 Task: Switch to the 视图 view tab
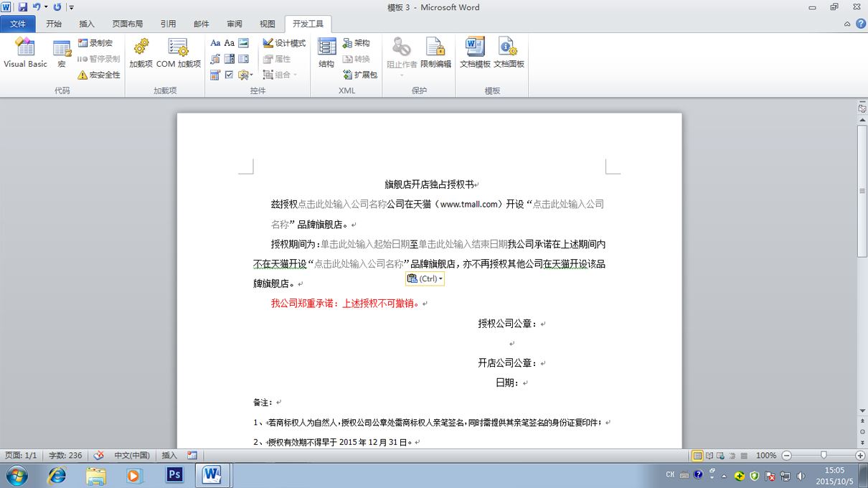click(268, 24)
